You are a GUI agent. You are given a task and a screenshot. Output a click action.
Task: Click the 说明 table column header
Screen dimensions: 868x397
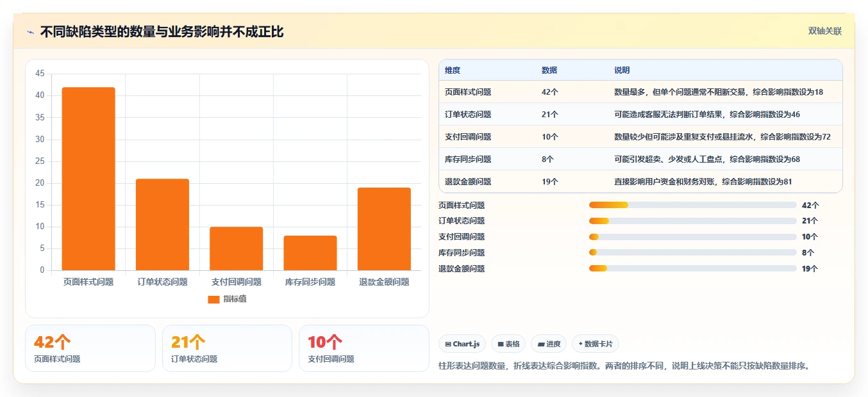pyautogui.click(x=622, y=70)
